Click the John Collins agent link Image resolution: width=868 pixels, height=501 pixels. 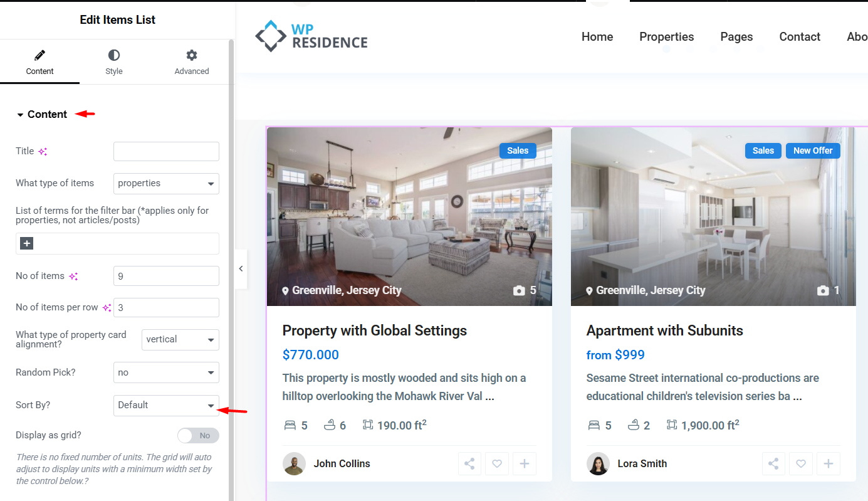click(x=342, y=464)
